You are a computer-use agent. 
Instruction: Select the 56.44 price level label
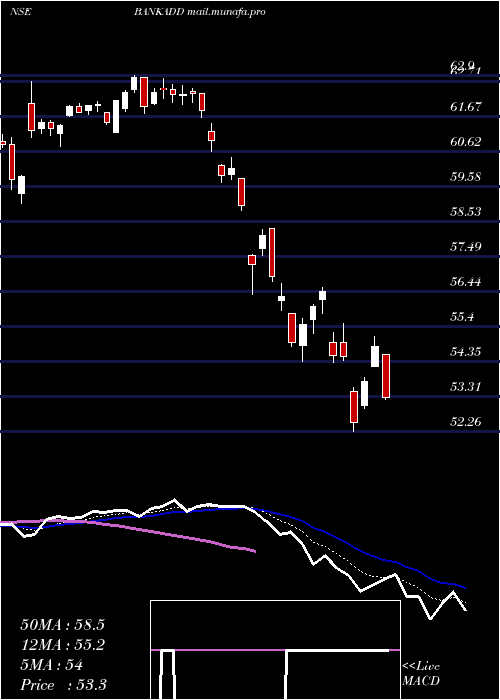click(466, 282)
